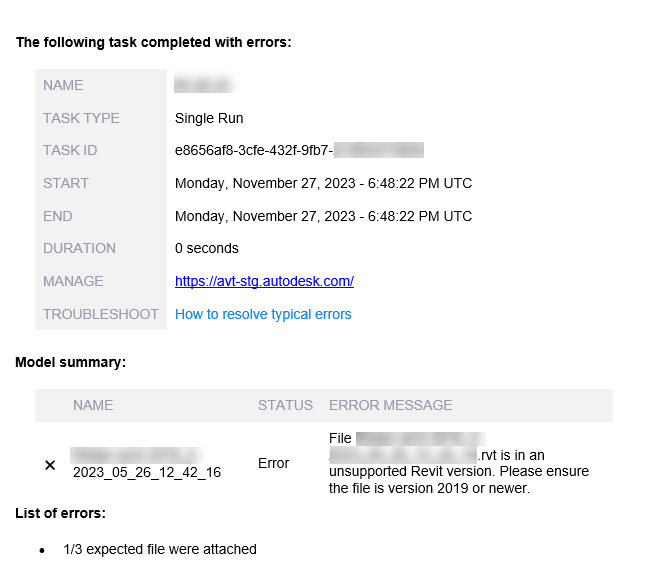Click the unsupported Revit version error message
The width and height of the screenshot is (670, 563).
point(458,472)
